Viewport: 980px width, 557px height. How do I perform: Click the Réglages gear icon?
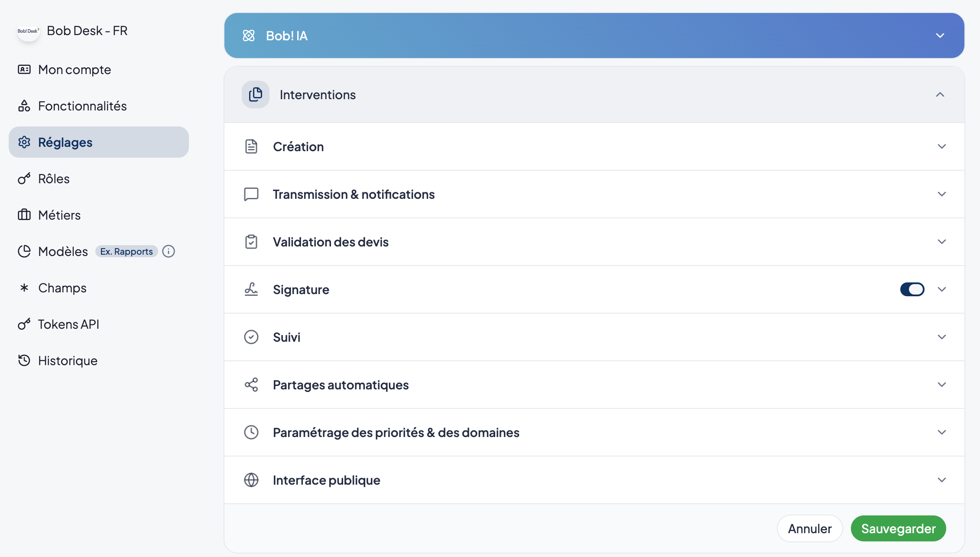pos(24,142)
